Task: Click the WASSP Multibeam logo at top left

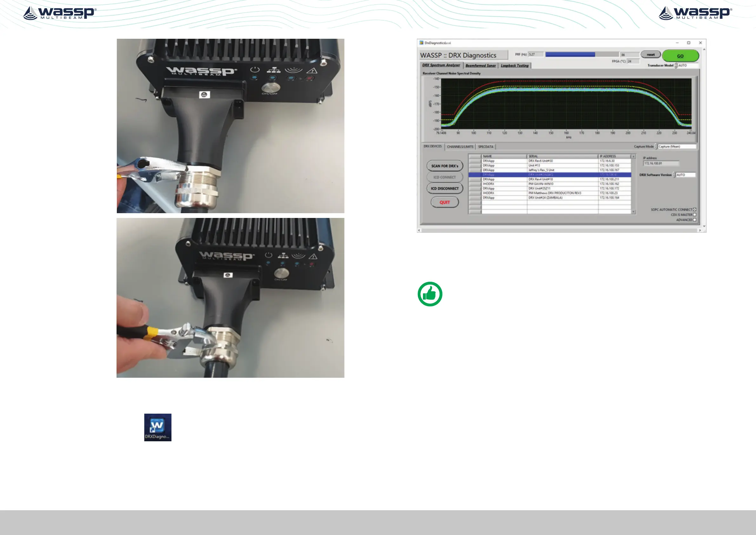Action: [x=60, y=13]
